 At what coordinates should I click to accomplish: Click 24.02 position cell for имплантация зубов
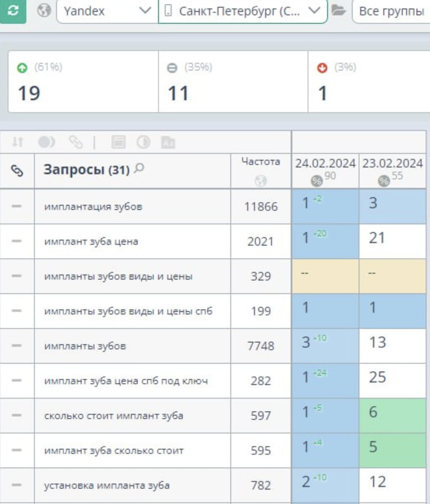(325, 207)
